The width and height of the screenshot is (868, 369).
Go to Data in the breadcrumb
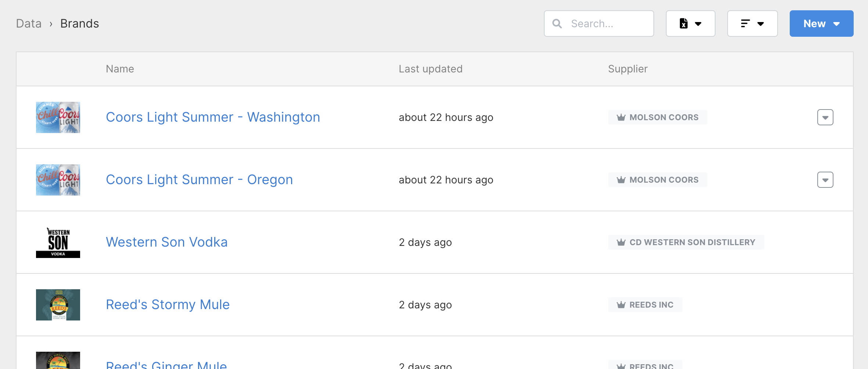(29, 24)
